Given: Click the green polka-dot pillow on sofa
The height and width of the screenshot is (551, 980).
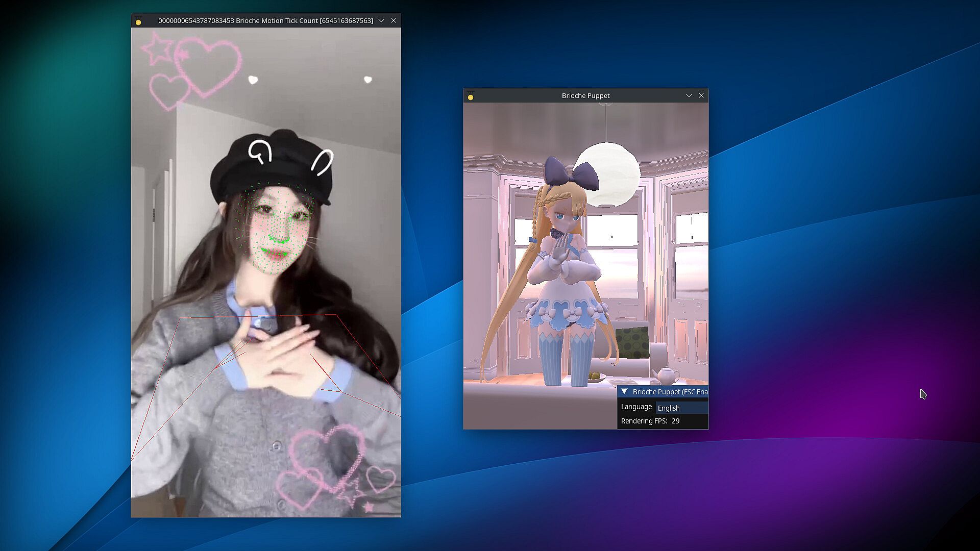Looking at the screenshot, I should 632,342.
